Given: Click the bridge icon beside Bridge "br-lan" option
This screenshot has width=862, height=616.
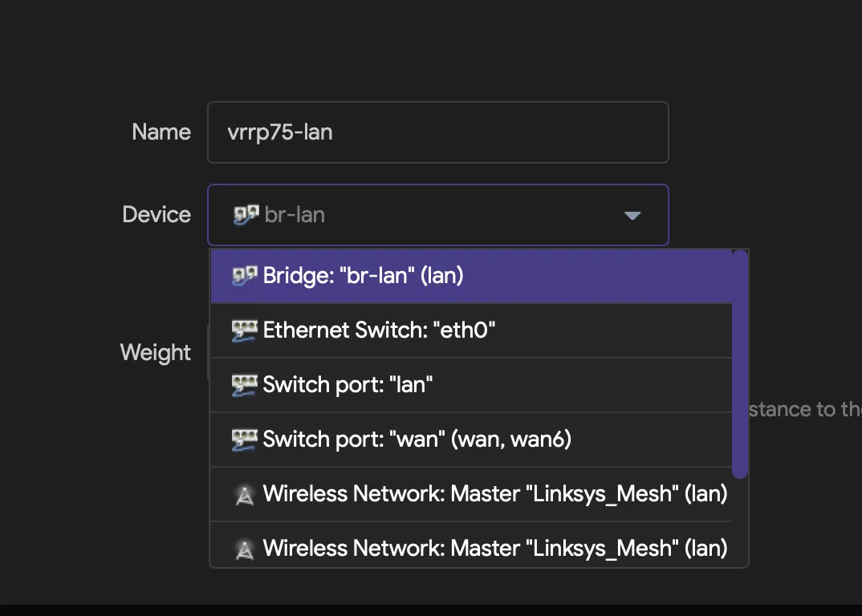Looking at the screenshot, I should [x=244, y=276].
